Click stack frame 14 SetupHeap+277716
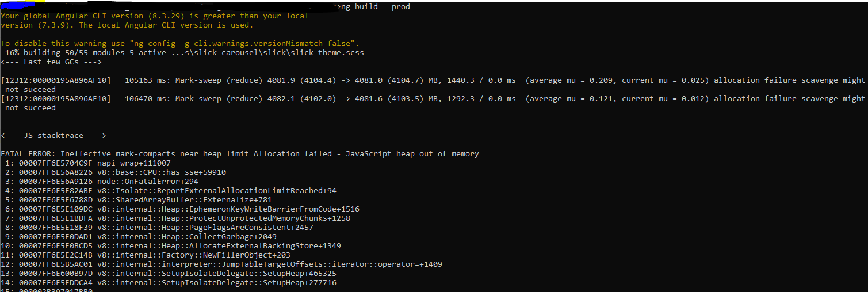This screenshot has height=292, width=868. click(169, 283)
